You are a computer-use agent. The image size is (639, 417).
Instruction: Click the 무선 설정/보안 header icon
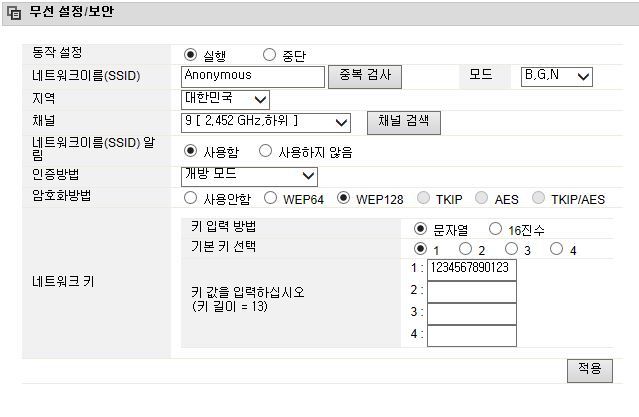point(14,13)
